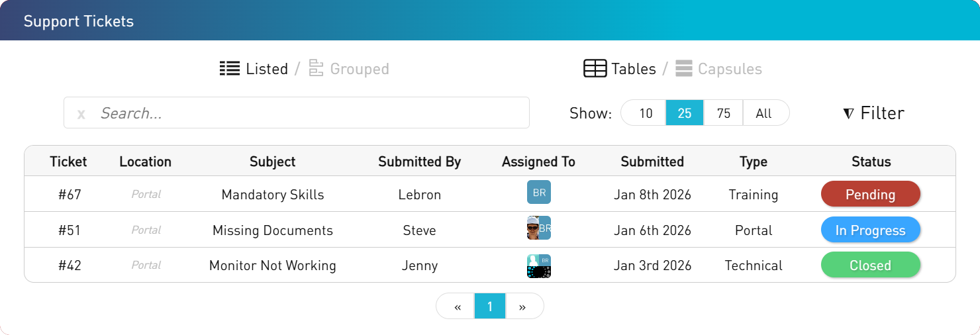Click assignee avatar photo on ticket #51
This screenshot has width=980, height=335.
533,228
